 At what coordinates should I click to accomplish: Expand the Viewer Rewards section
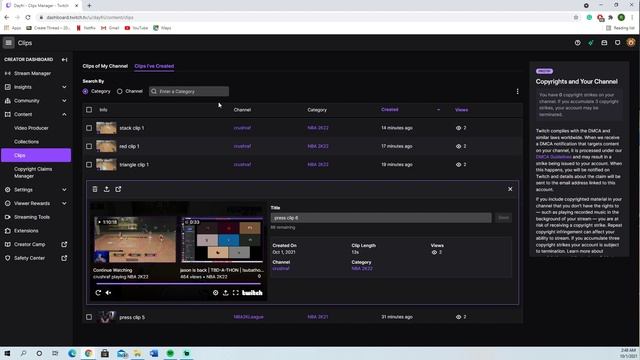(x=64, y=203)
